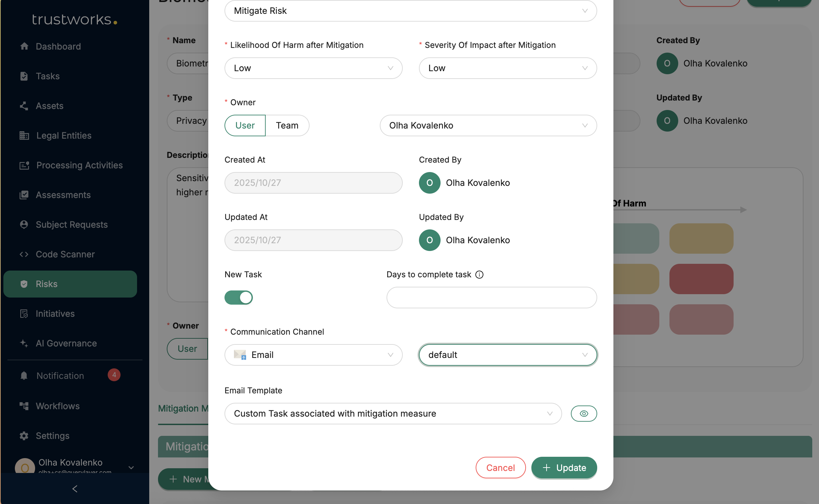Open Likelihood Of Harm after Mitigation dropdown
The image size is (819, 504).
[x=313, y=68]
